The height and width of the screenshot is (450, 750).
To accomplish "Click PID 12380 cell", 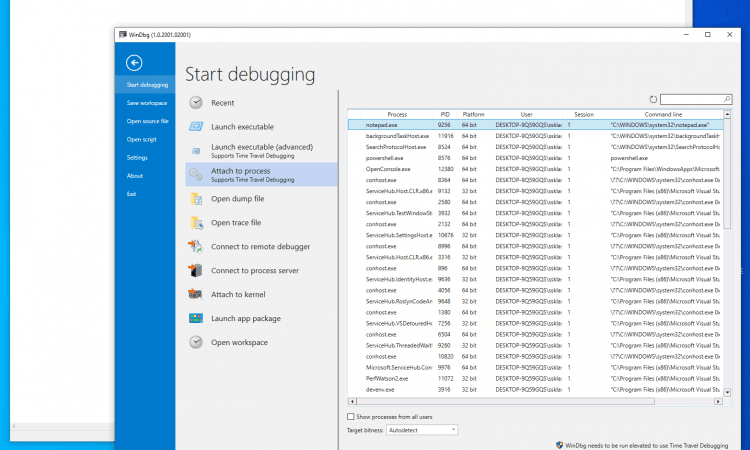I will click(x=445, y=169).
